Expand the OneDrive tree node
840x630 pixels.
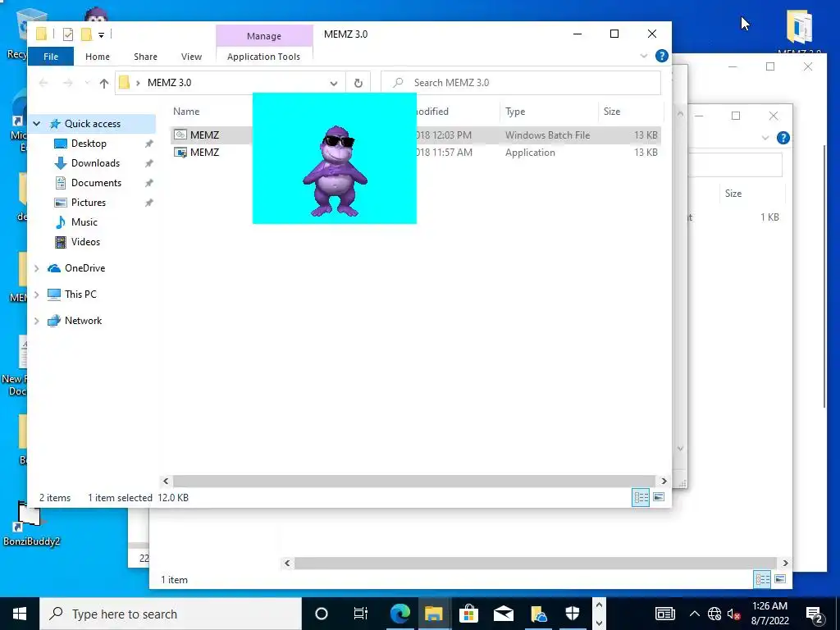coord(36,268)
